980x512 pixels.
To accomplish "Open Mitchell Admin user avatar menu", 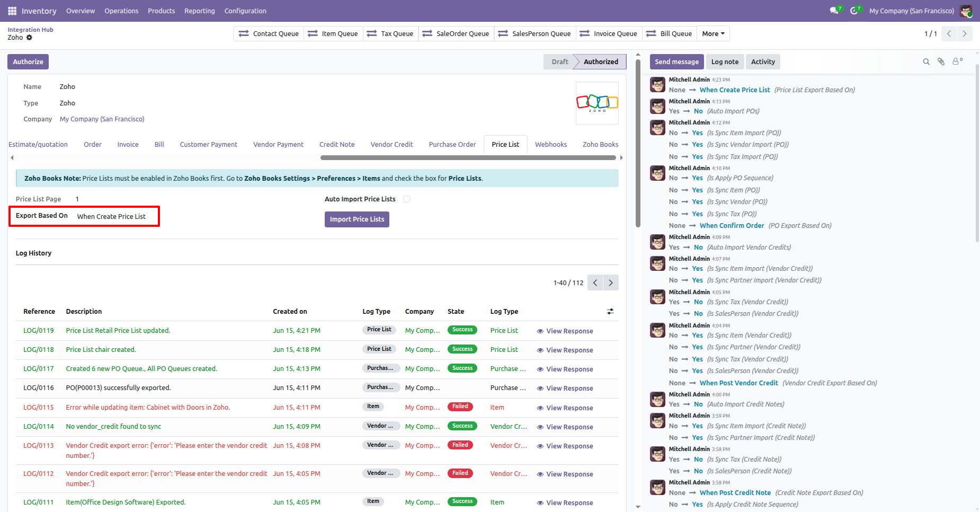I will 966,11.
